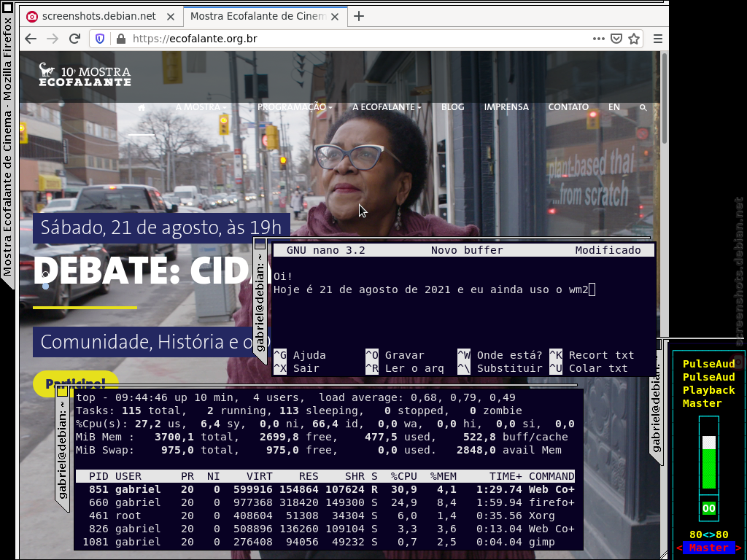Click the ^\ Substituir shortcut in nano
Image resolution: width=747 pixels, height=560 pixels.
(500, 368)
